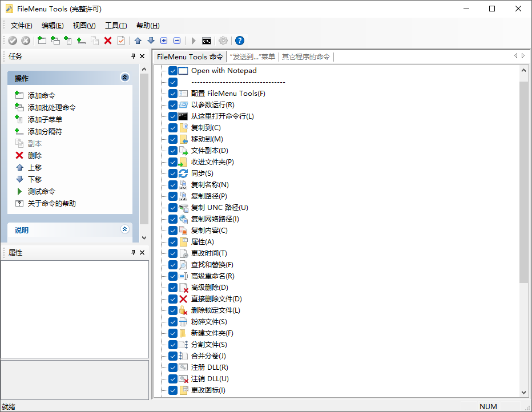Click the pin icon on 任务 panel
This screenshot has width=532, height=412.
click(x=134, y=56)
